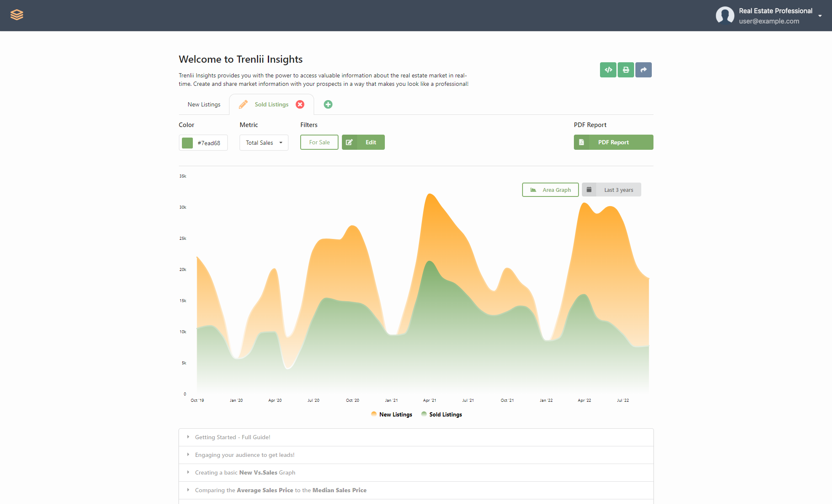Viewport: 832px width, 504px height.
Task: Click the pencil icon on Sold Listings tab
Action: click(243, 104)
